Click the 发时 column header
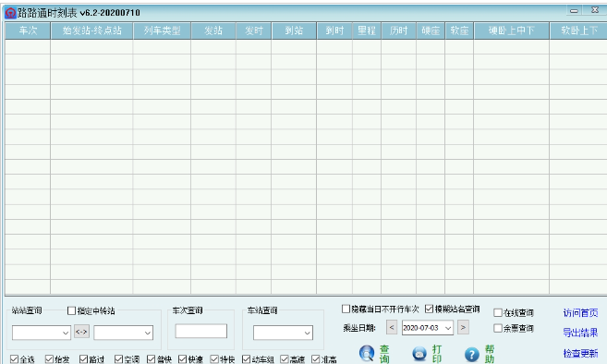 tap(254, 30)
